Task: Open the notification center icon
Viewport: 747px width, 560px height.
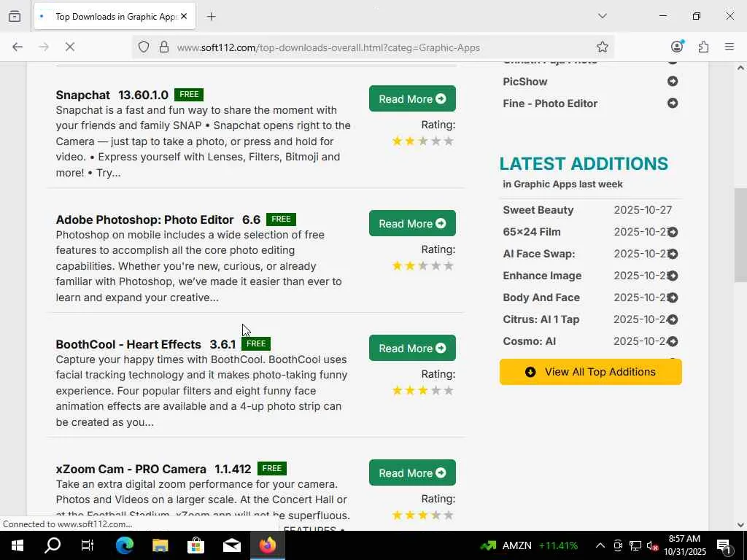Action: 724,545
